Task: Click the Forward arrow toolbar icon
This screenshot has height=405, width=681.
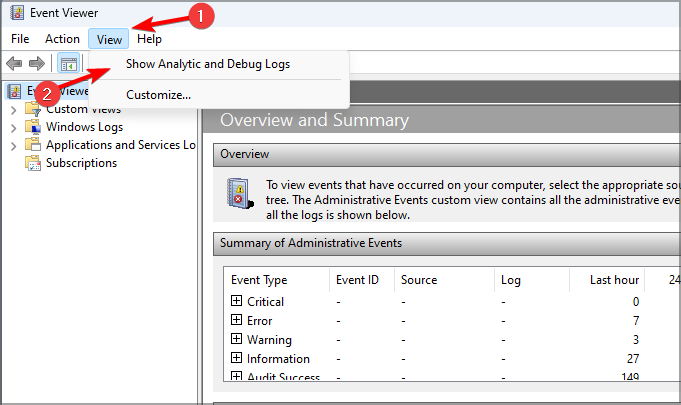Action: click(x=37, y=64)
